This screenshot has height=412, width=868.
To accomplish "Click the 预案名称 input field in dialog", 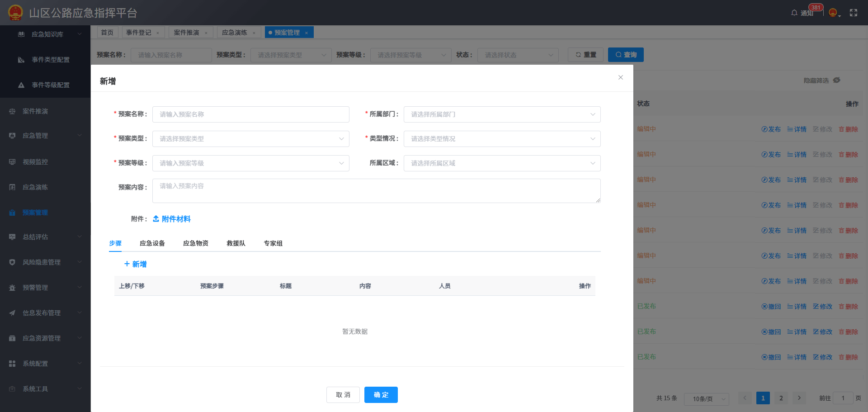I will click(250, 114).
